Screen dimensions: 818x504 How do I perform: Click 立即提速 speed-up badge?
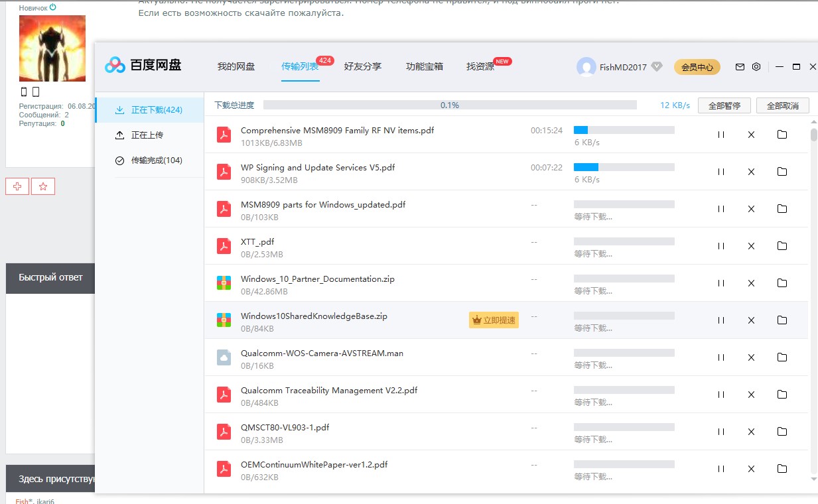[494, 320]
